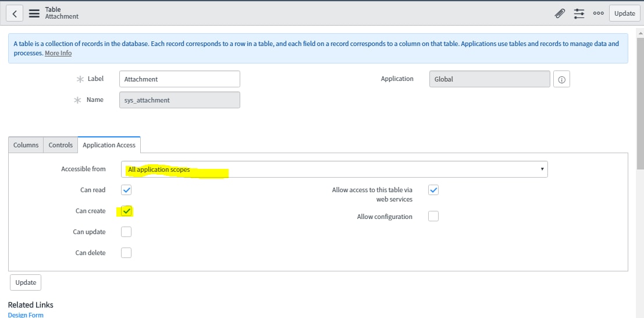Switch to the Columns tab

[26, 145]
